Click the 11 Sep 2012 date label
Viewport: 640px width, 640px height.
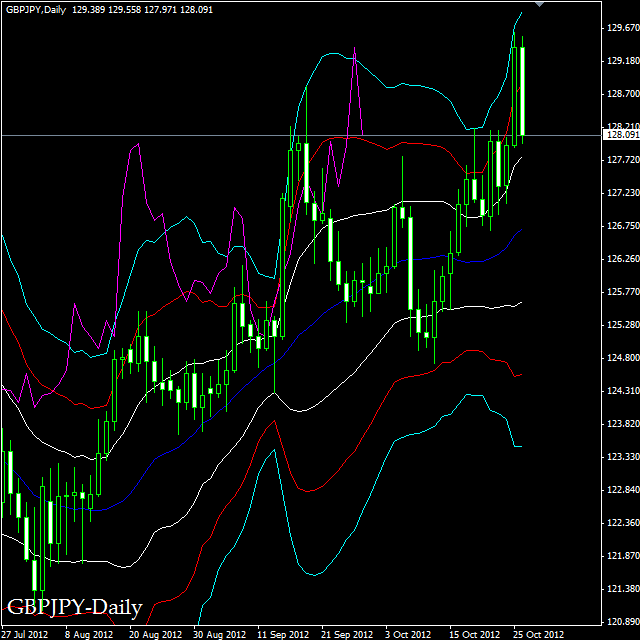pyautogui.click(x=283, y=634)
